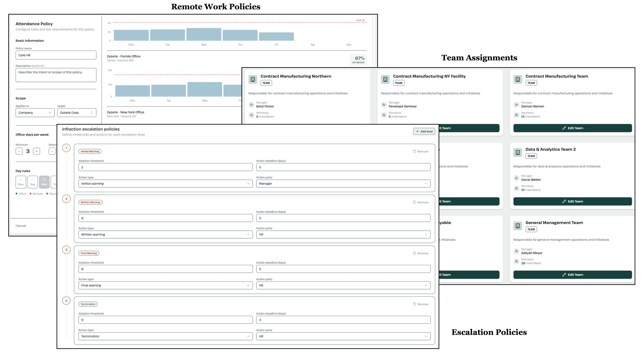Decrease maximum office days per week
Image resolution: width=644 pixels, height=358 pixels.
tap(52, 151)
